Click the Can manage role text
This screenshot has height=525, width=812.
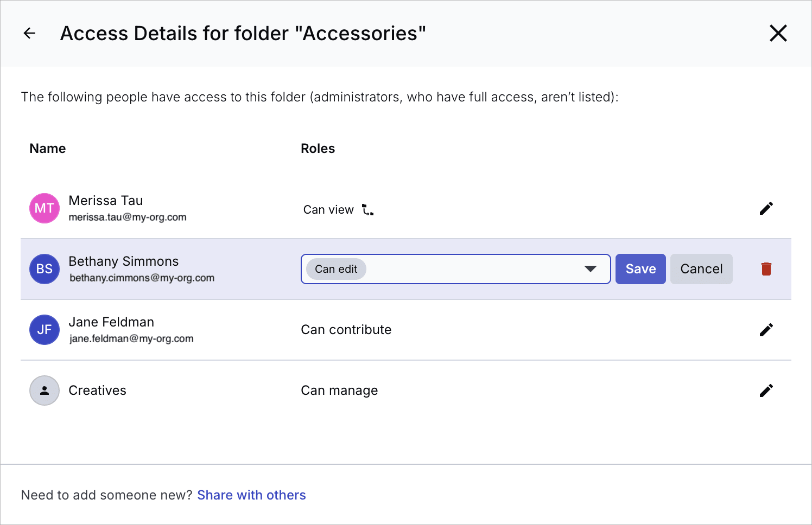[340, 390]
